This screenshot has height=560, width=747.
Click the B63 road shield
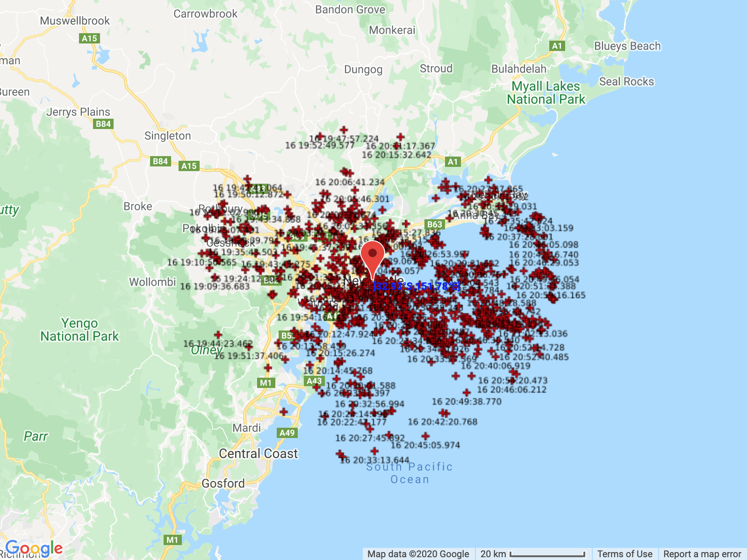[435, 224]
